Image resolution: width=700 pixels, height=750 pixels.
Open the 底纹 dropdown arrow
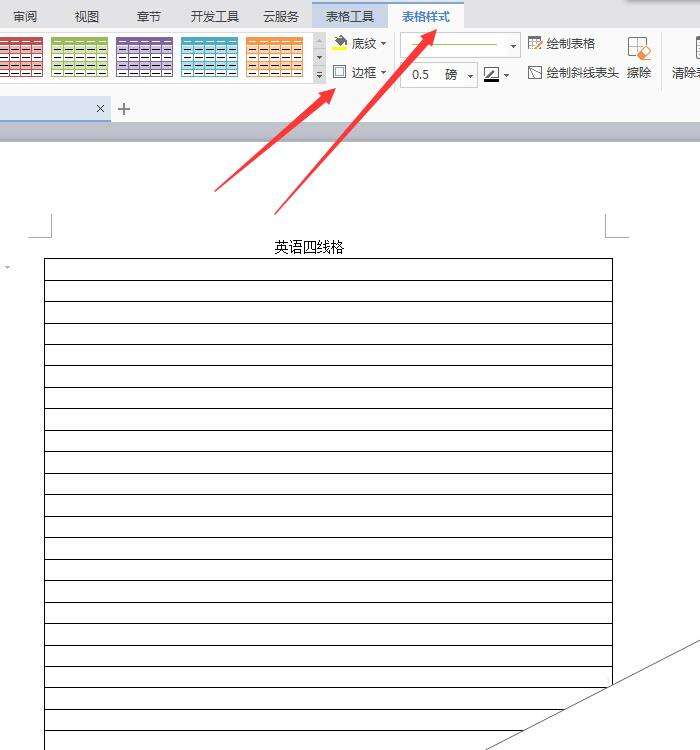click(x=383, y=44)
